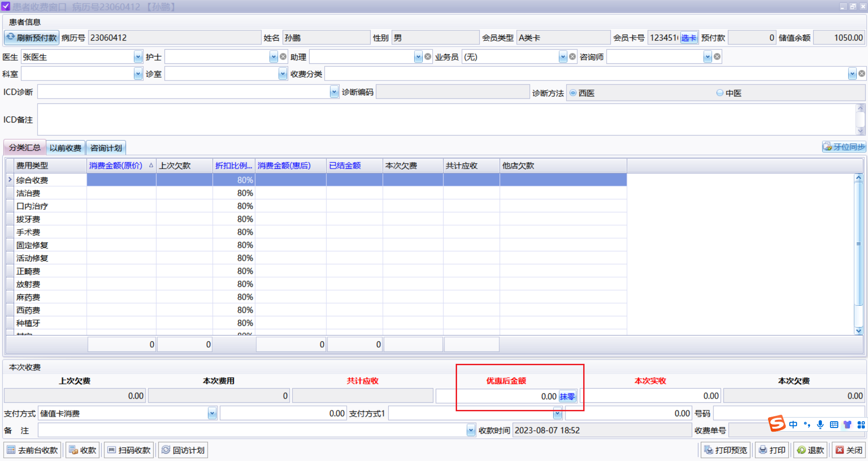Open the Sogou skin shirt icon
This screenshot has height=461, width=868.
point(847,424)
